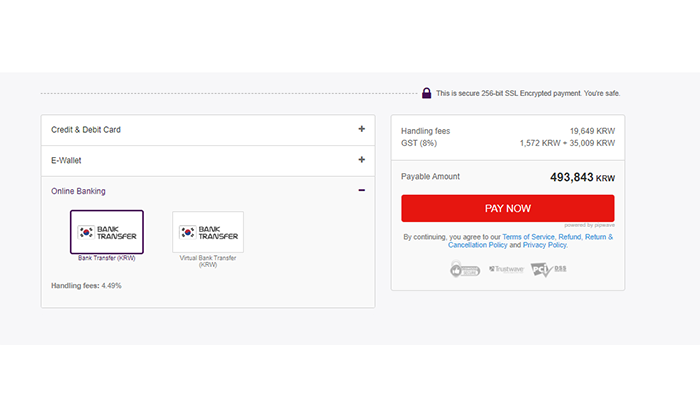700x400 pixels.
Task: Click the PAY NOW button
Action: (x=508, y=208)
